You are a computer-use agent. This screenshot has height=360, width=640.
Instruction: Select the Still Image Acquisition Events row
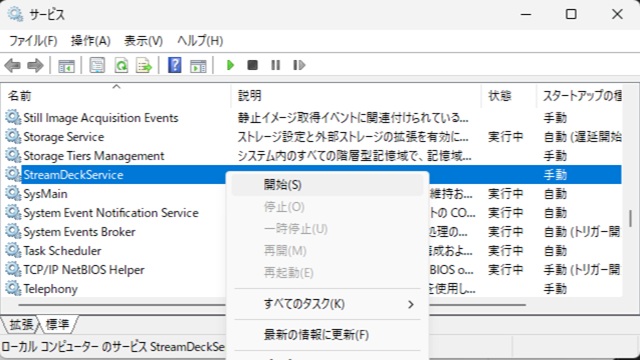pos(313,118)
